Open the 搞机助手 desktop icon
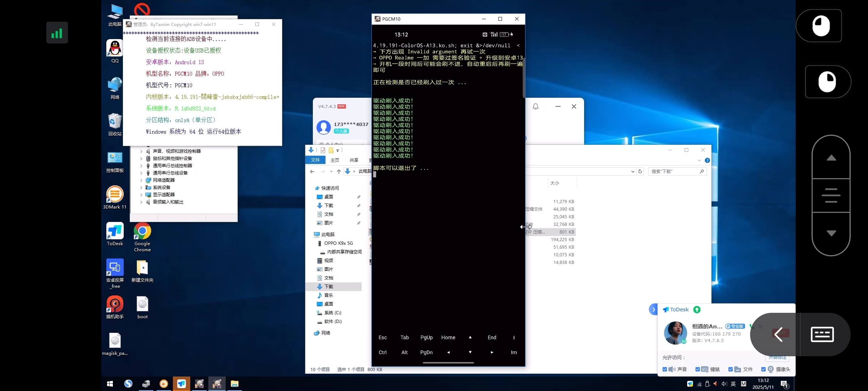Viewport: 868px width, 391px height. 115,304
